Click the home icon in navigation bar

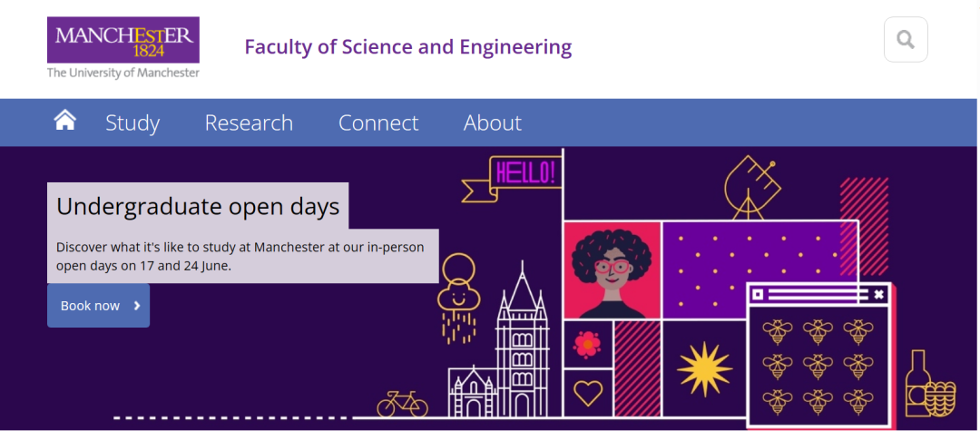click(x=64, y=121)
